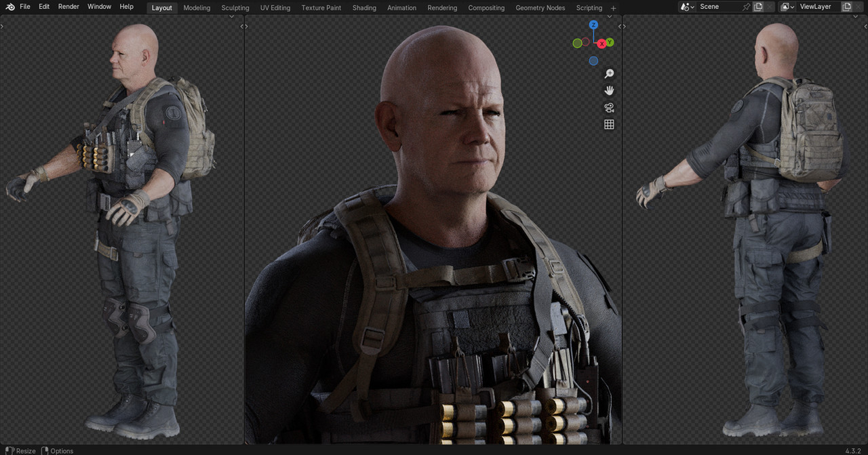Click the Scene name field
868x455 pixels.
tap(718, 7)
